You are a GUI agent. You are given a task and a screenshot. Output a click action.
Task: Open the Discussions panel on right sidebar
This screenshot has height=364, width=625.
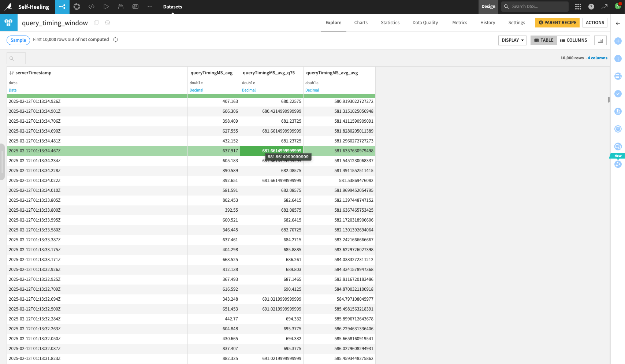click(x=618, y=146)
